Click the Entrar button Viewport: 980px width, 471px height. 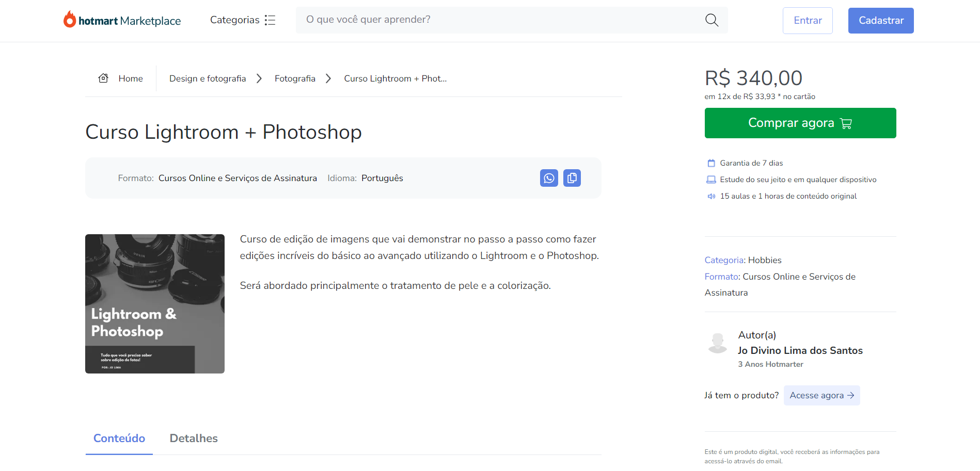808,21
